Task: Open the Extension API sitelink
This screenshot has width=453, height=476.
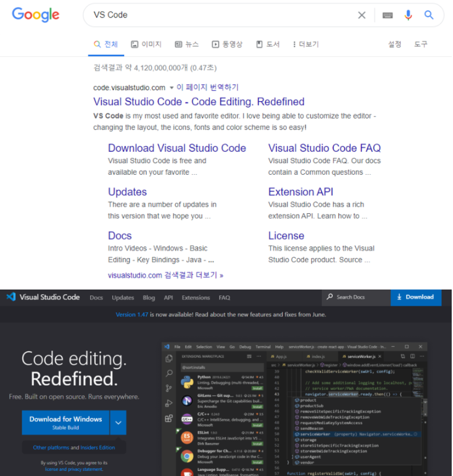Action: (300, 192)
